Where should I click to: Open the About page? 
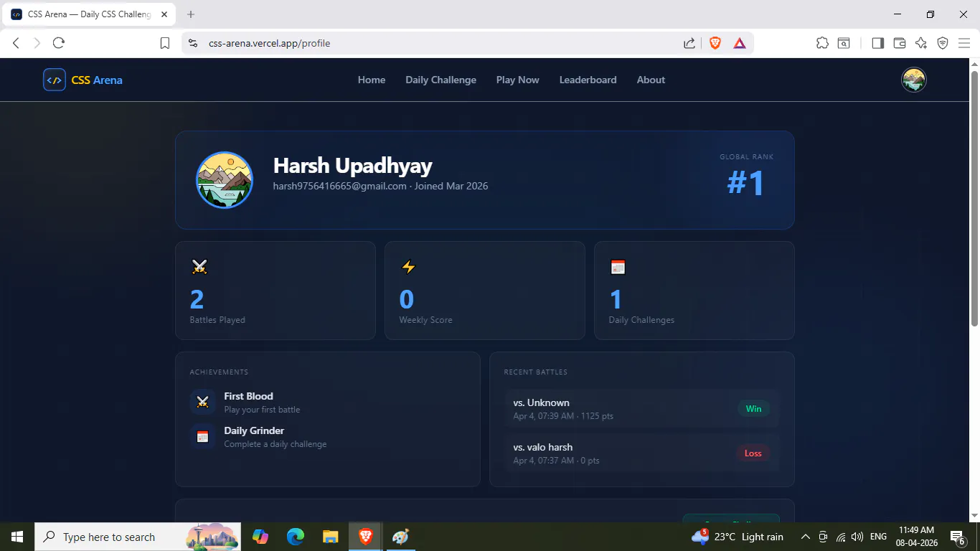651,80
